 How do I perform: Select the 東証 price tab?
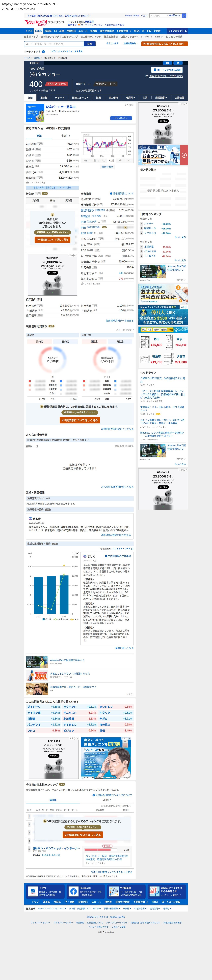tap(39, 135)
